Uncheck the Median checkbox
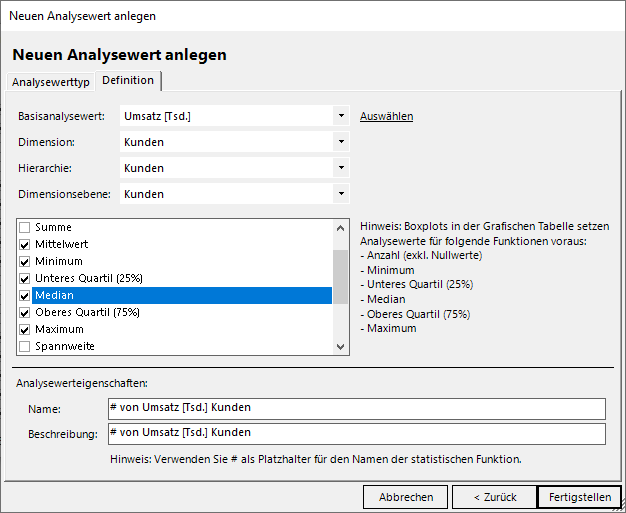 25,296
